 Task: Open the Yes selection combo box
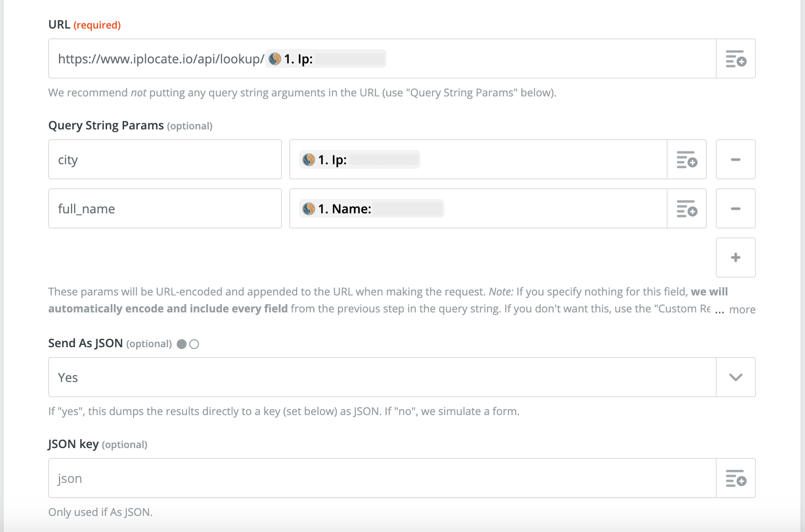pyautogui.click(x=382, y=377)
